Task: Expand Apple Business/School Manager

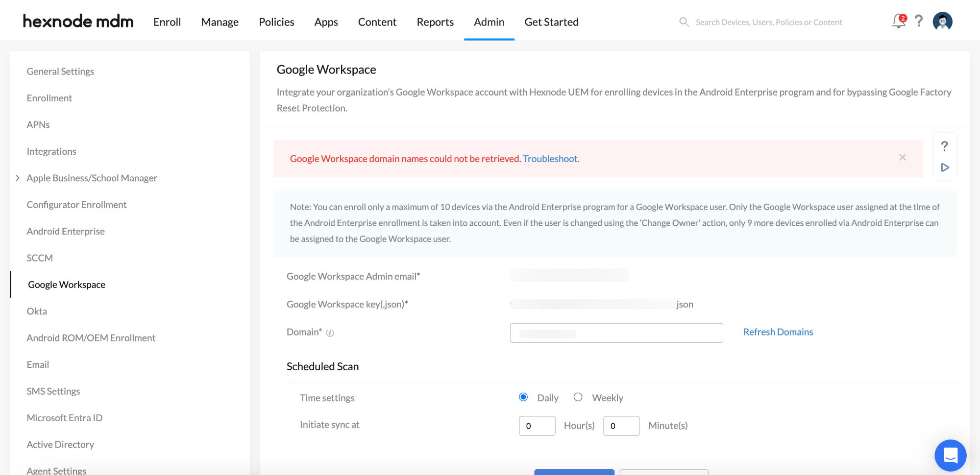Action: (18, 178)
